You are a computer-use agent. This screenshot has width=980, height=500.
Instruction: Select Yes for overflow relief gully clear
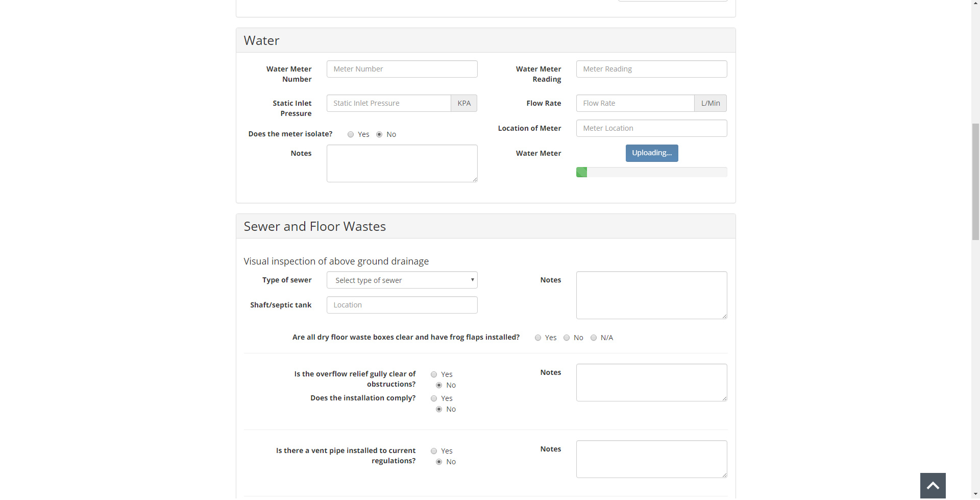tap(434, 375)
